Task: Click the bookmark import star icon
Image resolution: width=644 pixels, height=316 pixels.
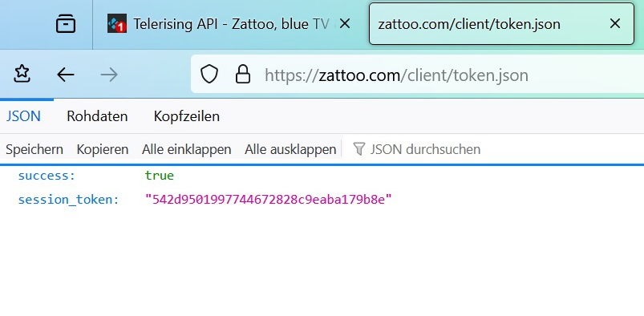Action: 22,75
